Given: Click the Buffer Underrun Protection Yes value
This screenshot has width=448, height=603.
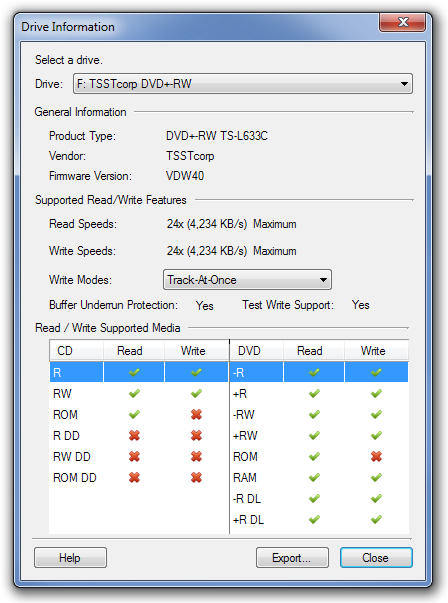Looking at the screenshot, I should pos(205,305).
